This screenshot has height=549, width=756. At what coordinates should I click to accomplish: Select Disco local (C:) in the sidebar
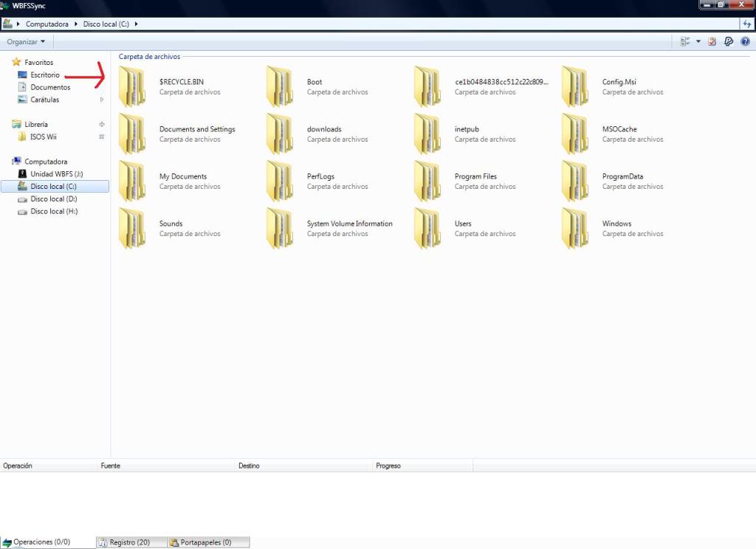[55, 187]
